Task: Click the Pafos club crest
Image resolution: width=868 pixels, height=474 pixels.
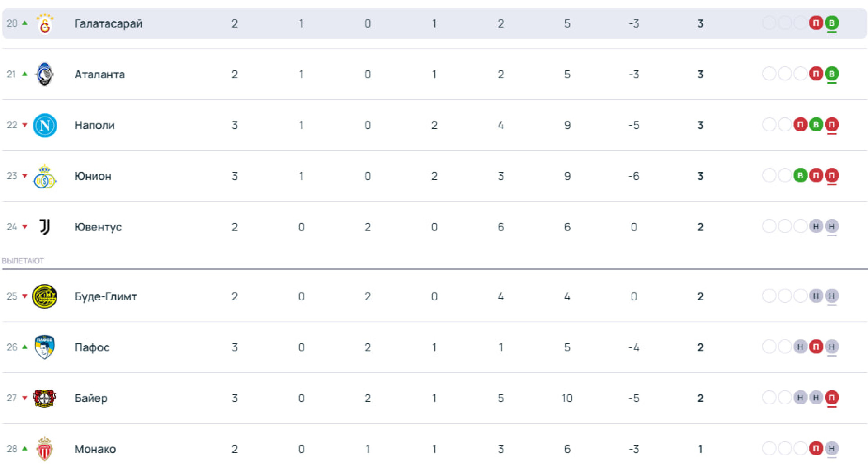Action: [45, 347]
